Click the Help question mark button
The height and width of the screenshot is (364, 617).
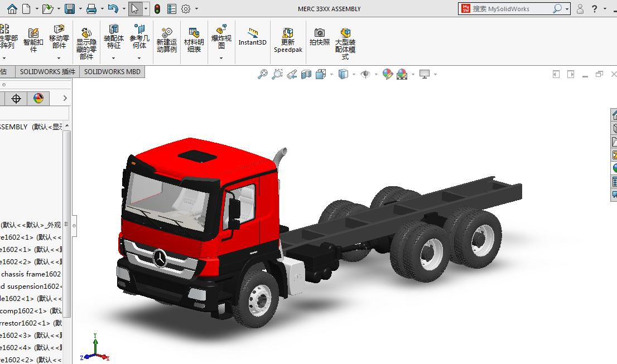(595, 9)
